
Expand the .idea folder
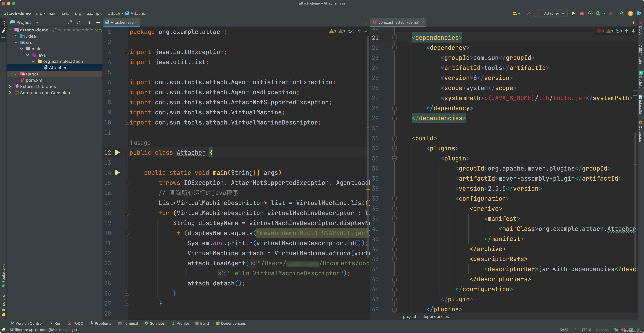(x=16, y=36)
